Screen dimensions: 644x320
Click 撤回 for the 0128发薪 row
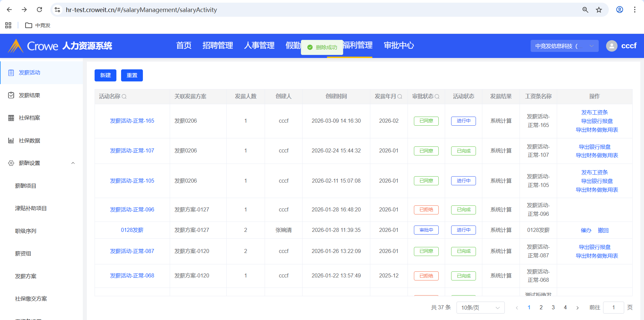pos(603,230)
